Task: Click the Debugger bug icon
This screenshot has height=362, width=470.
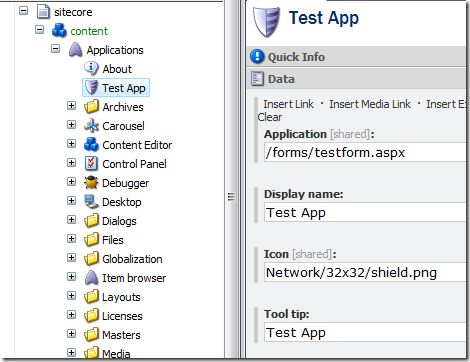Action: [x=91, y=183]
